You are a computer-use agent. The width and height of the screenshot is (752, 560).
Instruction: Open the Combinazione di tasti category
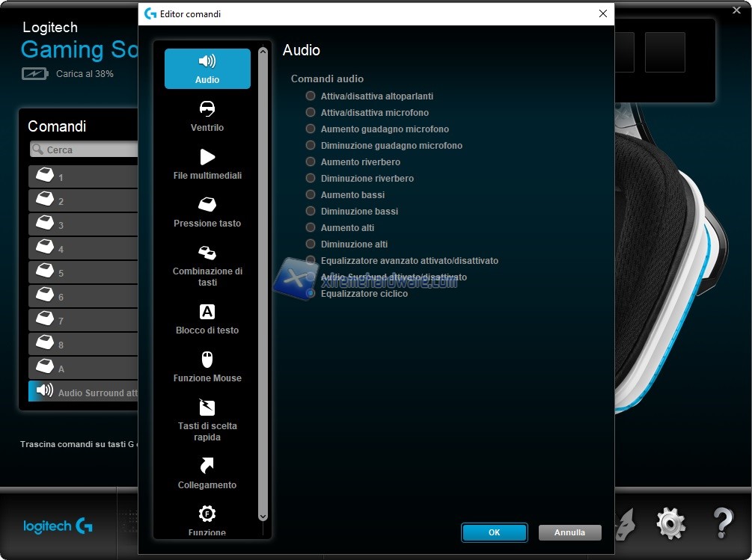pos(207,265)
